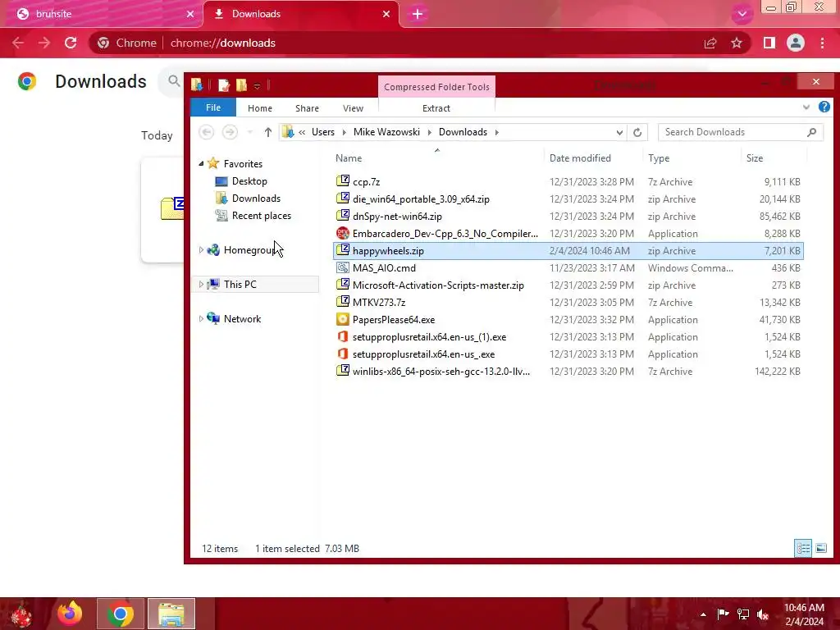The width and height of the screenshot is (840, 630).
Task: Select the MAS_AIO.cmd script icon
Action: click(x=343, y=267)
